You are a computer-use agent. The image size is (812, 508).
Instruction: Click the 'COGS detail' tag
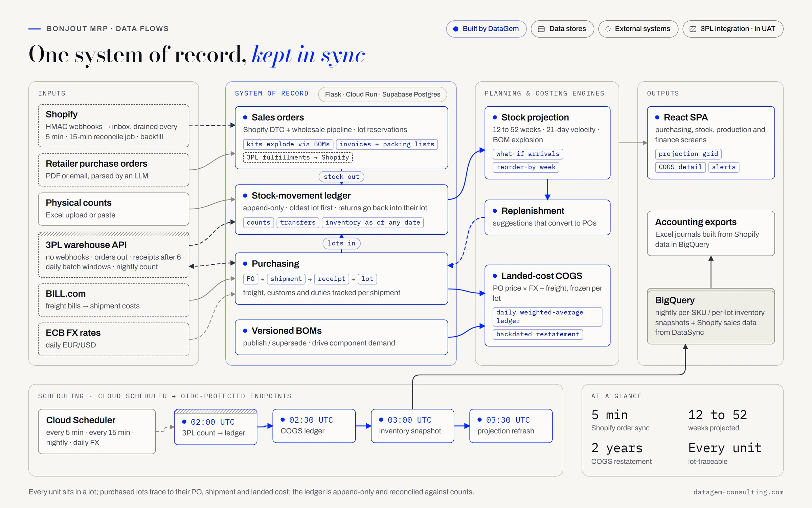click(680, 167)
